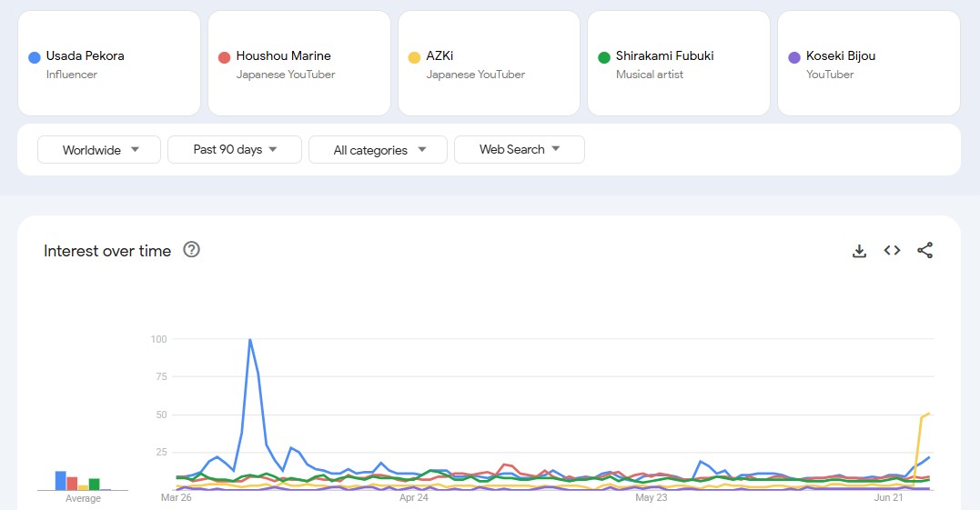
Task: Click the green Average bar for Shirakami Fubuki
Action: point(95,485)
